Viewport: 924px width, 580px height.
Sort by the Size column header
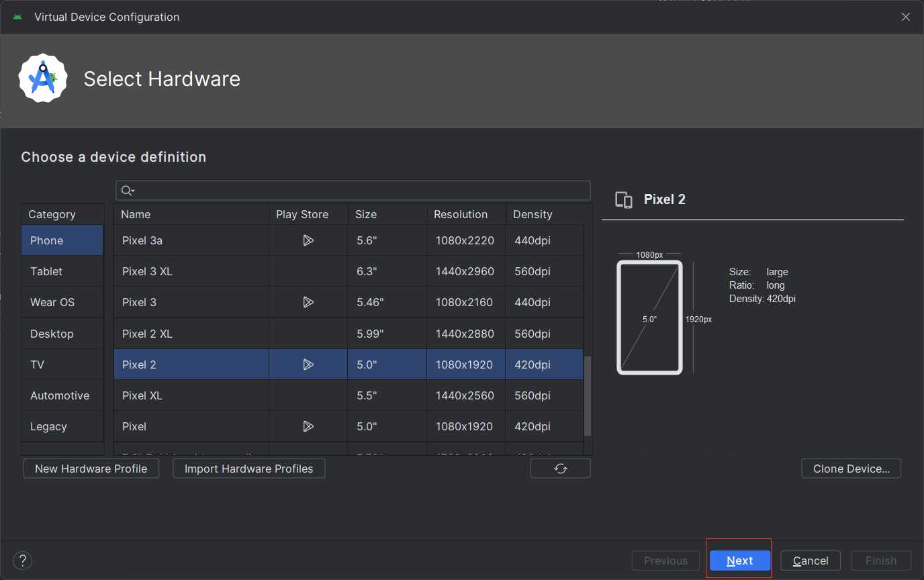tap(387, 214)
